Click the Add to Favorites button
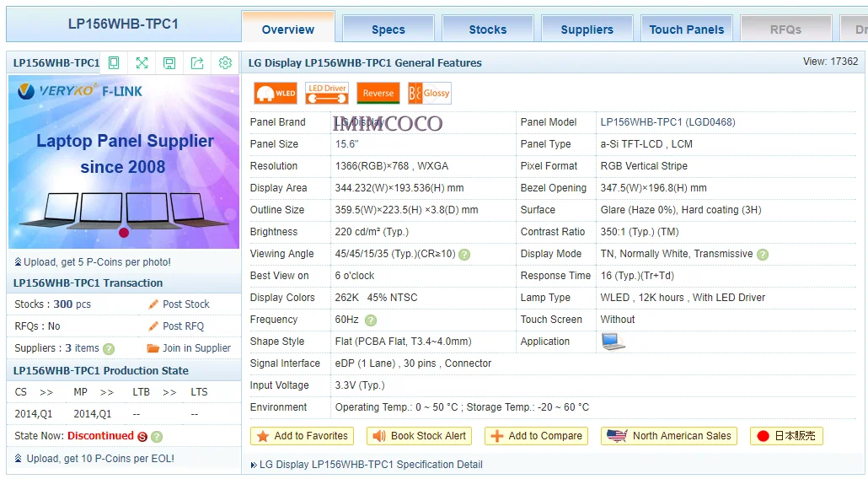Viewport: 868px width, 479px height. pyautogui.click(x=302, y=436)
